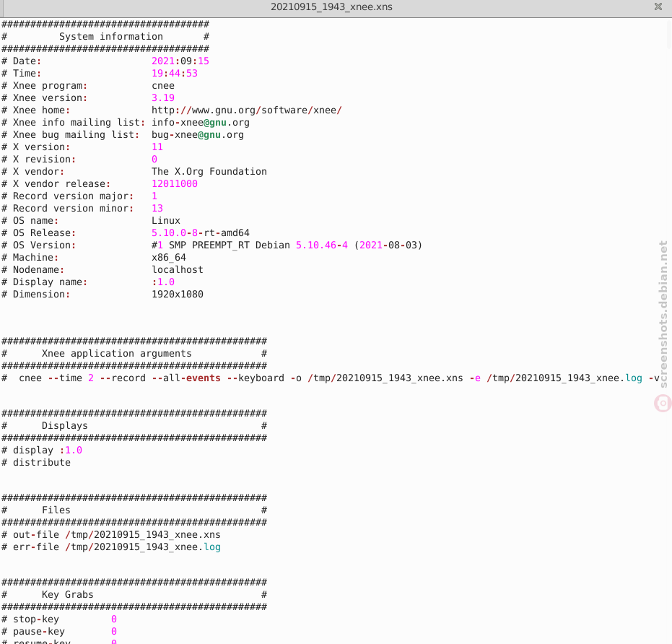
Task: Close the 20210915_1943_xnee.xns window
Action: tap(658, 6)
